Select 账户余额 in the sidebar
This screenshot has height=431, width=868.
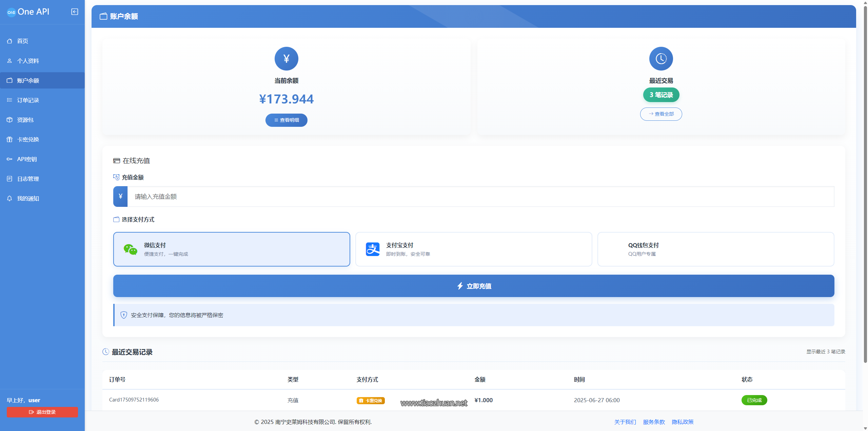(x=42, y=80)
